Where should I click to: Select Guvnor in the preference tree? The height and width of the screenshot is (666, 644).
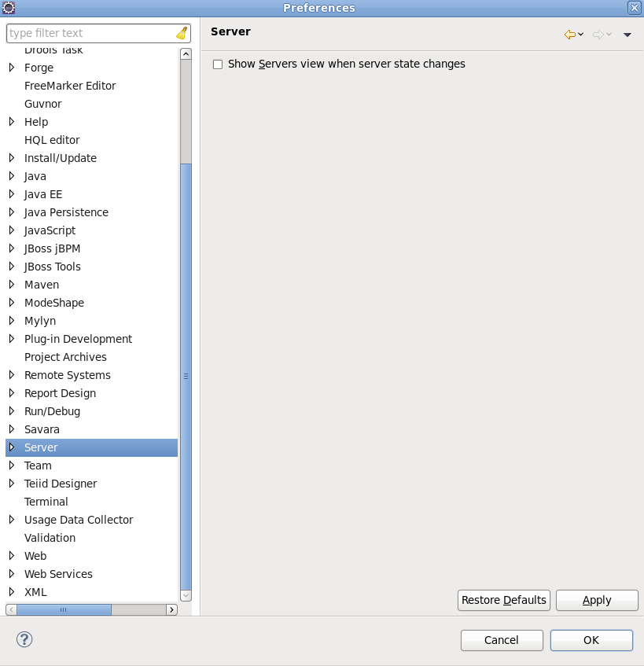coord(43,104)
